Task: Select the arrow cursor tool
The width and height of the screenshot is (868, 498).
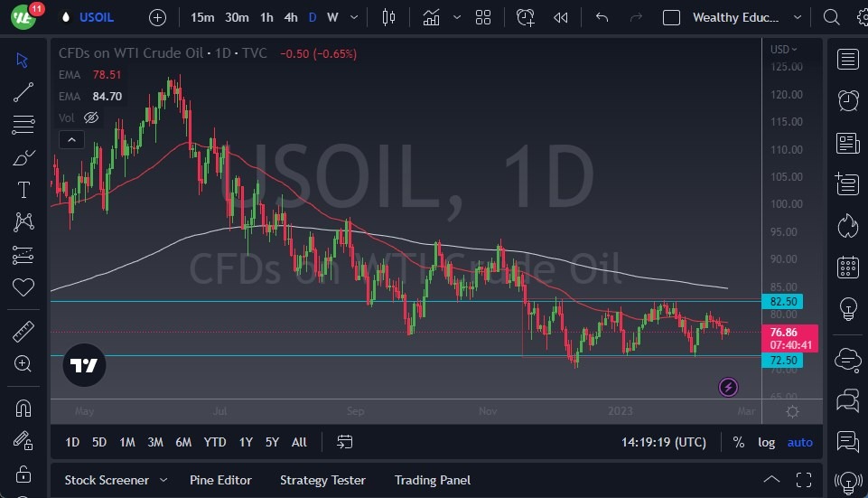Action: point(23,60)
